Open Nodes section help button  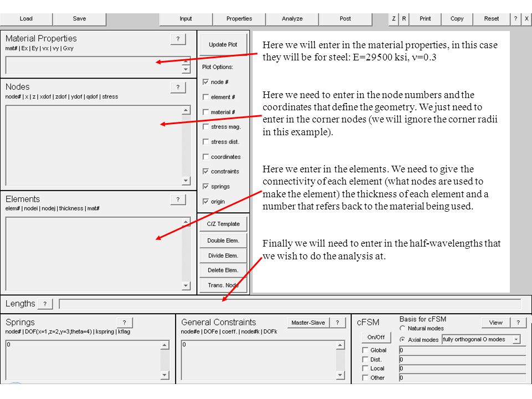click(x=178, y=87)
